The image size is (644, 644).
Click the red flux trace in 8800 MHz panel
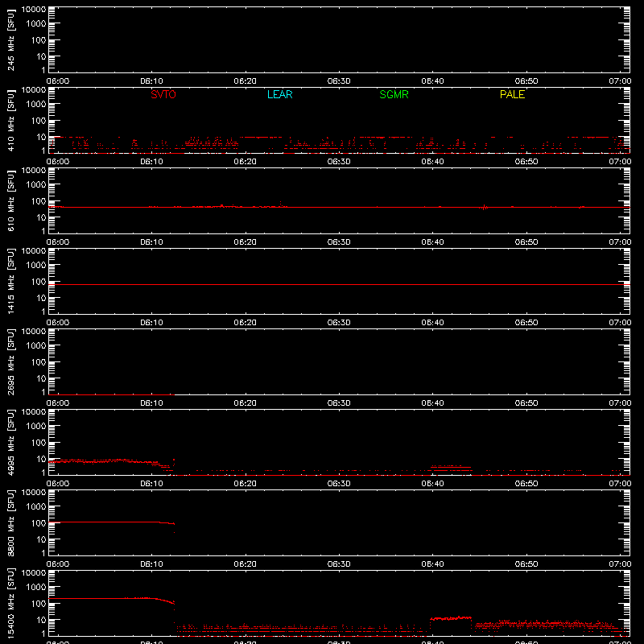(x=111, y=522)
